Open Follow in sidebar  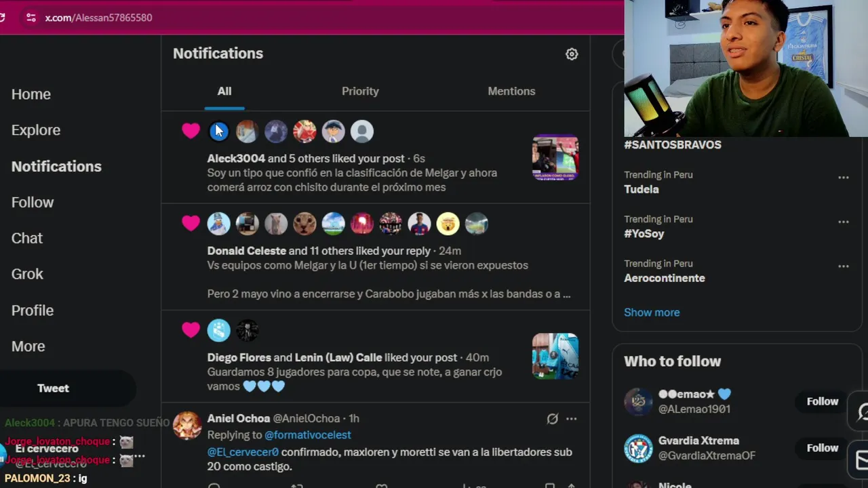pos(33,202)
